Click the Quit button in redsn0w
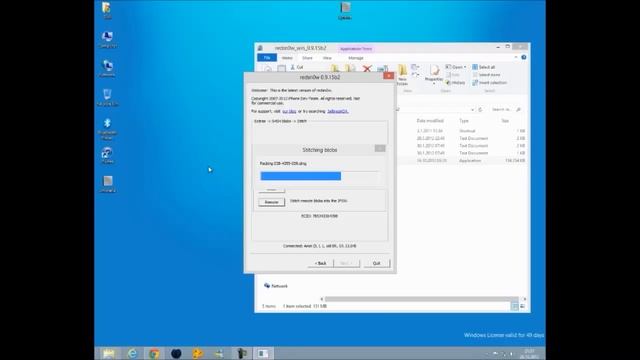Screen dimensions: 640x360 click(376, 263)
